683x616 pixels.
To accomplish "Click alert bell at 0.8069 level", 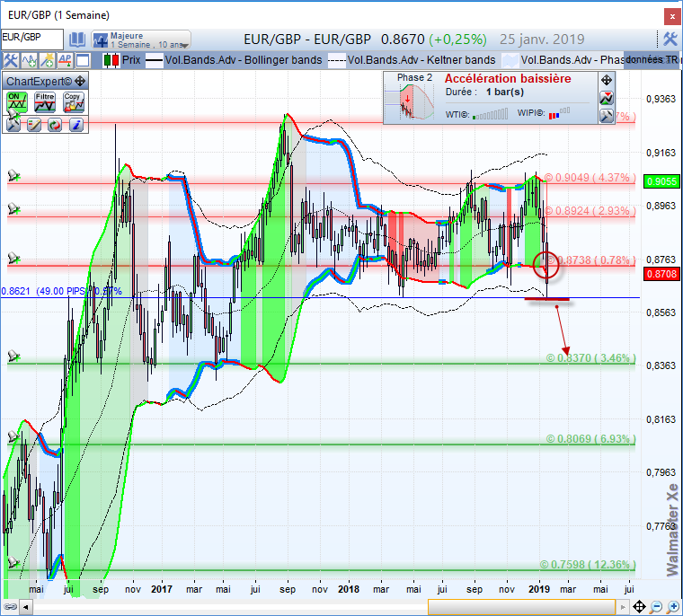I will coord(13,436).
